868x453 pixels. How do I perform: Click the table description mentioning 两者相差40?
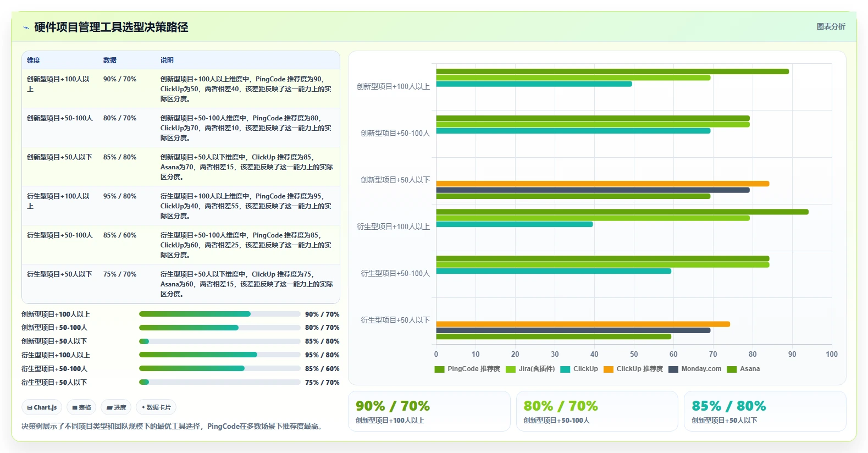(246, 89)
